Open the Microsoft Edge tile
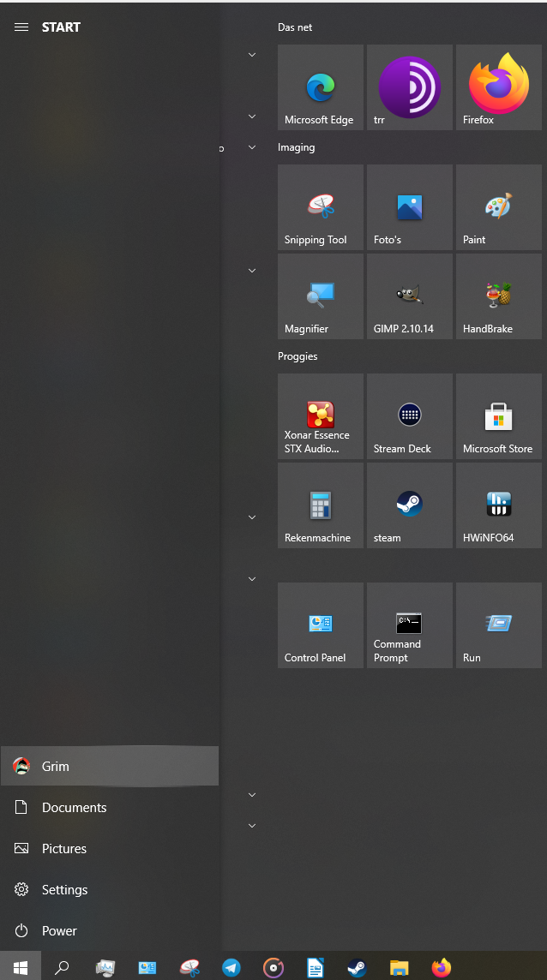Viewport: 547px width, 980px height. (321, 87)
